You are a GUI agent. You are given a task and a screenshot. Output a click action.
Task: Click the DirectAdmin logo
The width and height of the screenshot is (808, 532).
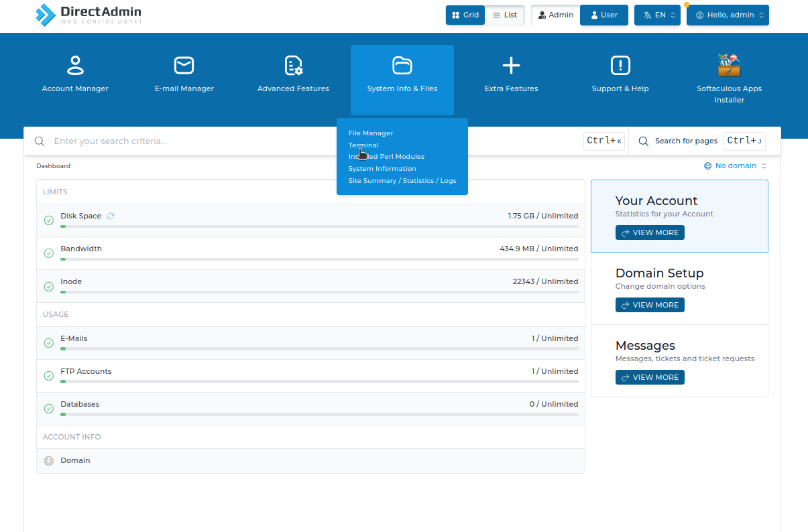click(89, 15)
